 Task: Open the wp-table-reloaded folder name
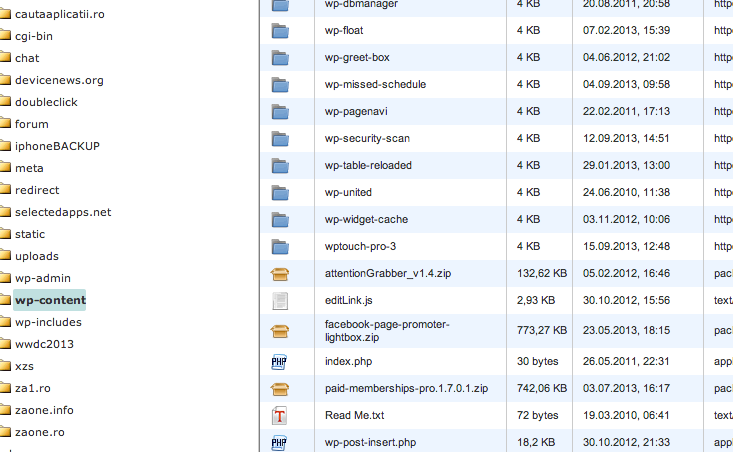click(368, 165)
